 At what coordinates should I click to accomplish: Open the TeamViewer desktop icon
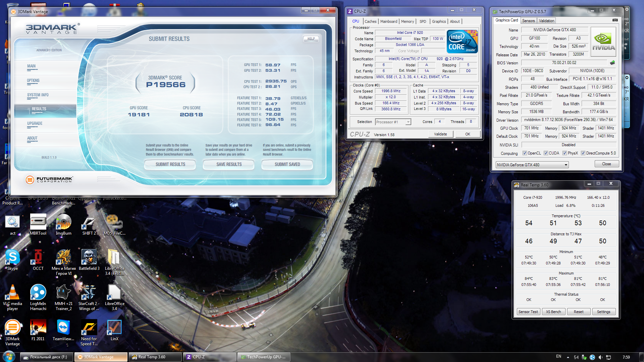[x=63, y=328]
